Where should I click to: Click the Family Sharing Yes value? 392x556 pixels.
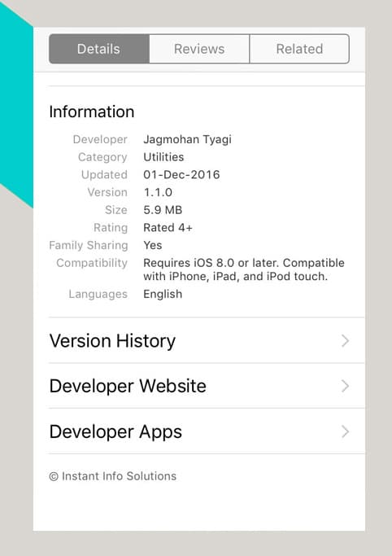click(x=153, y=245)
